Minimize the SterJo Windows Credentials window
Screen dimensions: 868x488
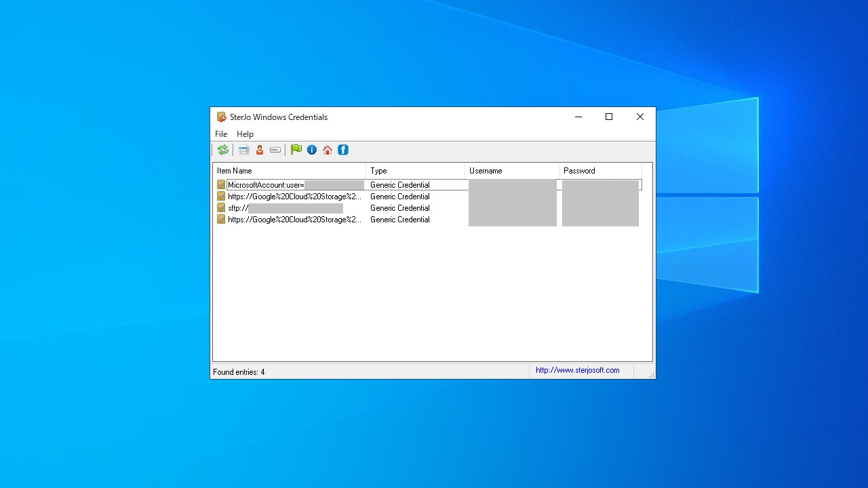(x=578, y=117)
